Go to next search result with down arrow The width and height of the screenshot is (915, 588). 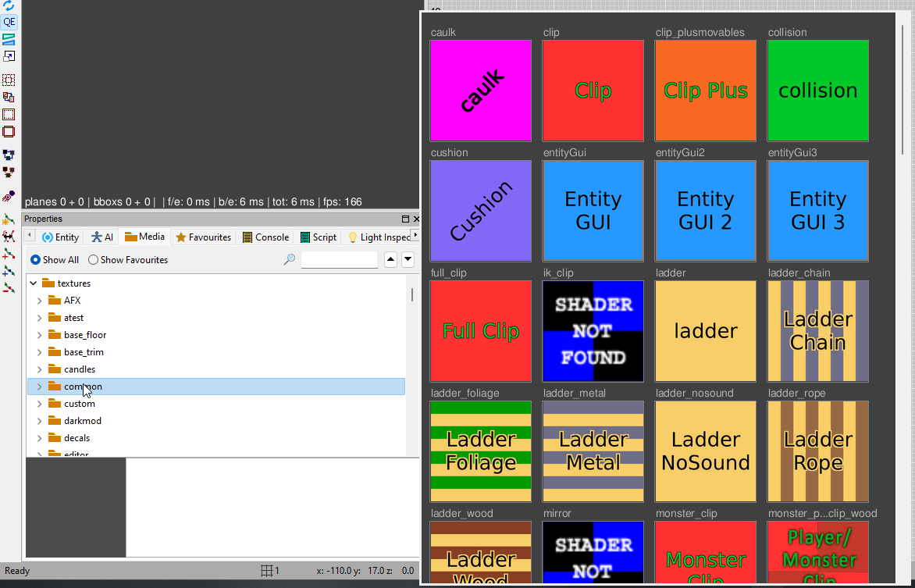(408, 260)
